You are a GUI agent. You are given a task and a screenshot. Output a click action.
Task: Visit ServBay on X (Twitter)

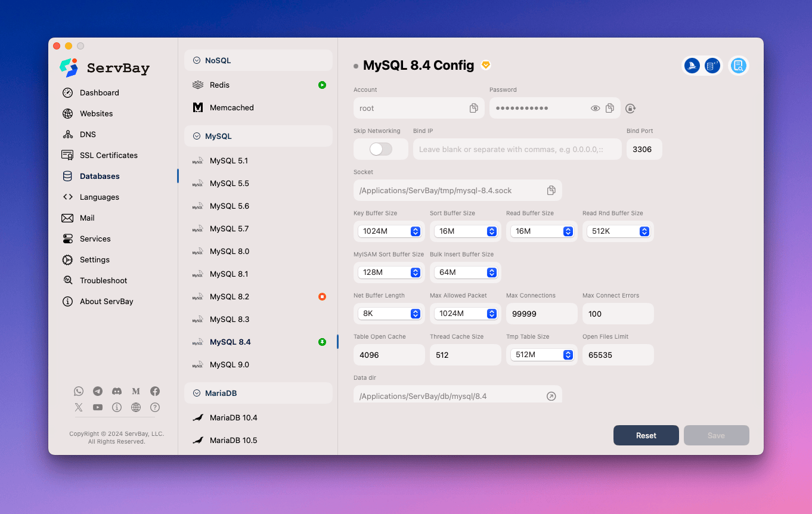(78, 407)
